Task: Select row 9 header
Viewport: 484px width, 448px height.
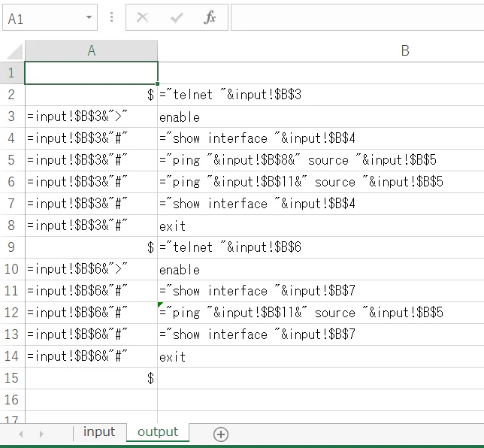Action: (12, 247)
